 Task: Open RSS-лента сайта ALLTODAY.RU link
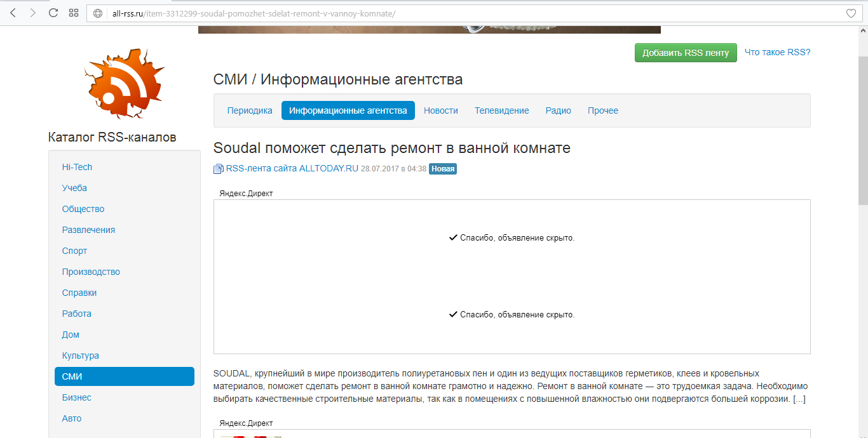(x=292, y=169)
